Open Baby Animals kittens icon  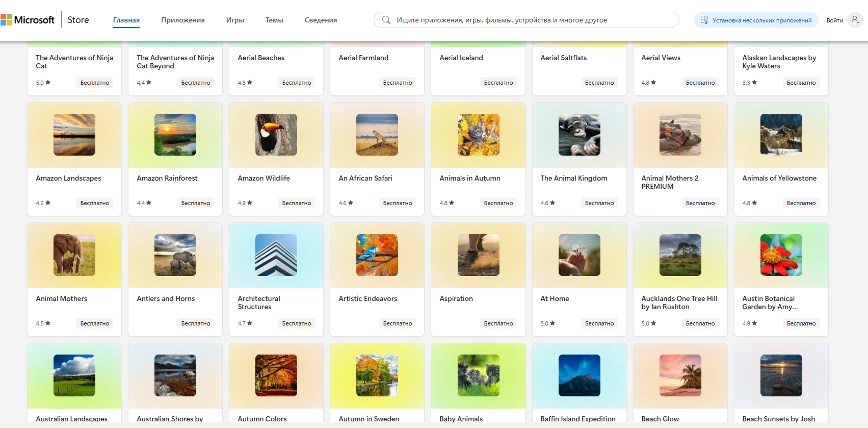point(478,375)
